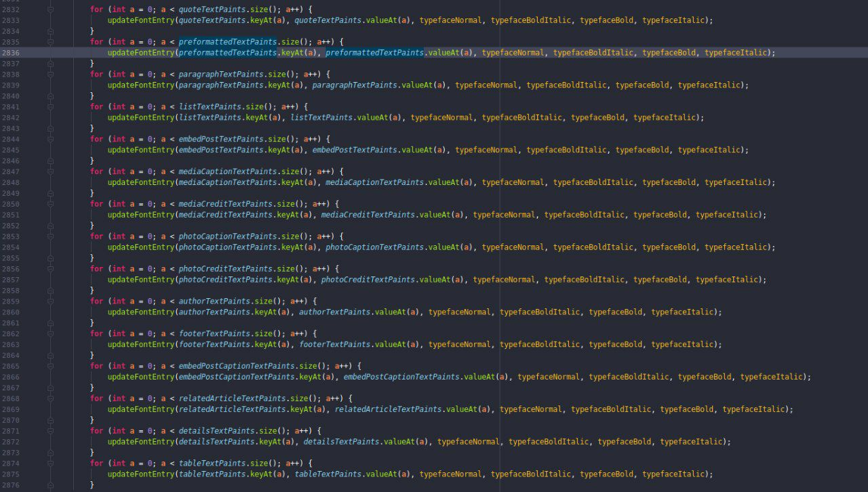Fold the photoCreditTextPaints for loop

(x=50, y=269)
